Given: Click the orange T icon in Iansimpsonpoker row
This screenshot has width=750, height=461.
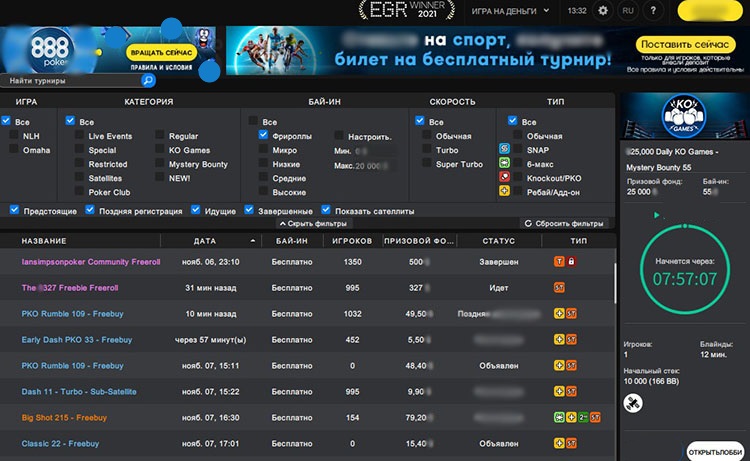Looking at the screenshot, I should point(559,262).
